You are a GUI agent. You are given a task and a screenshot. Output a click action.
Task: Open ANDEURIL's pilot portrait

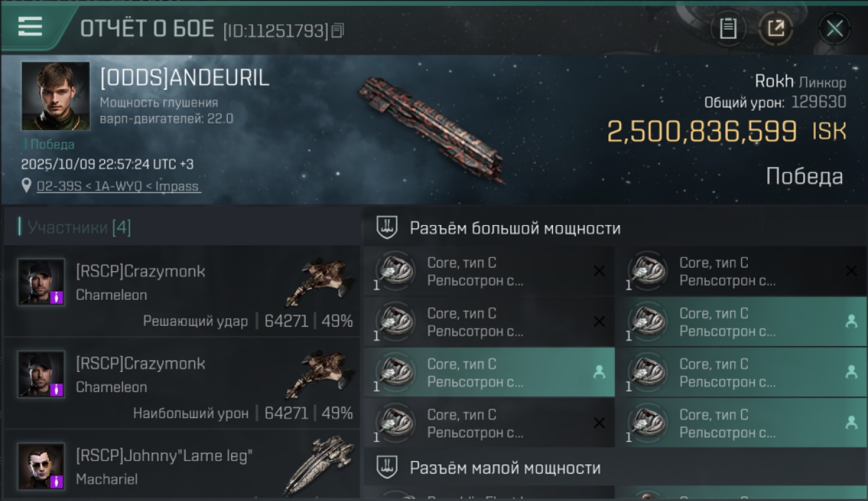[55, 96]
